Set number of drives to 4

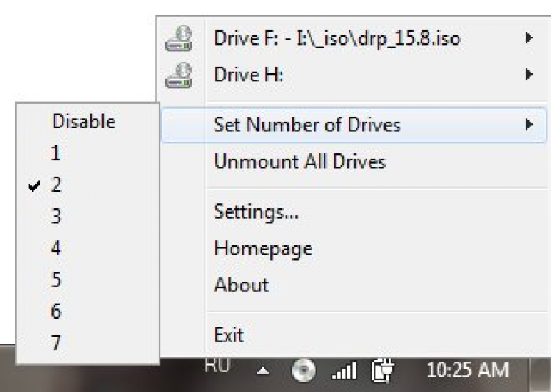click(x=56, y=248)
